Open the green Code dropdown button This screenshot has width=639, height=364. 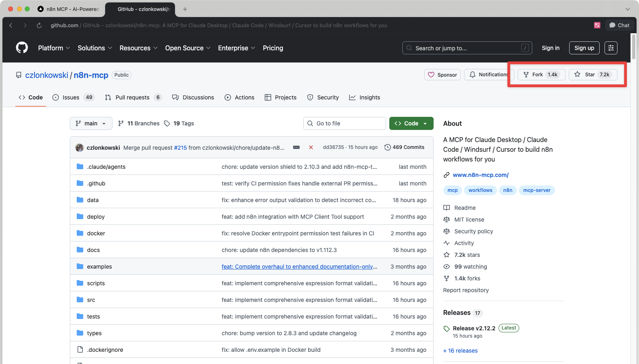tap(411, 123)
